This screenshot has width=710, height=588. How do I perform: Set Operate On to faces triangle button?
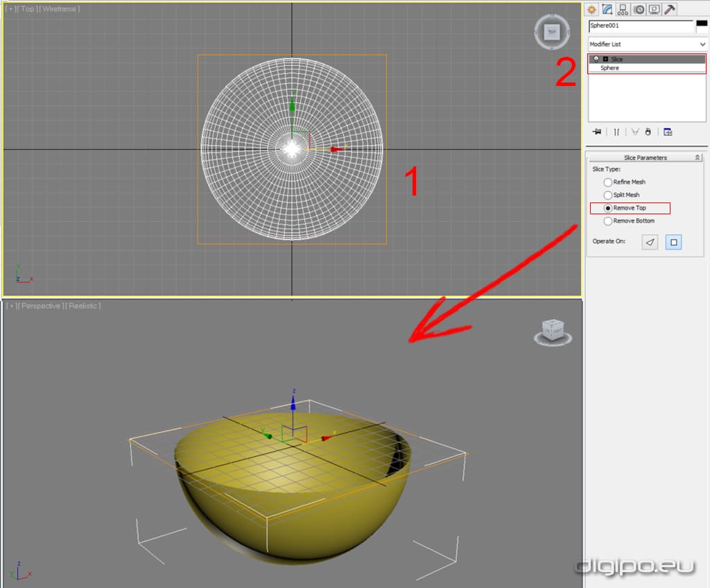point(650,242)
